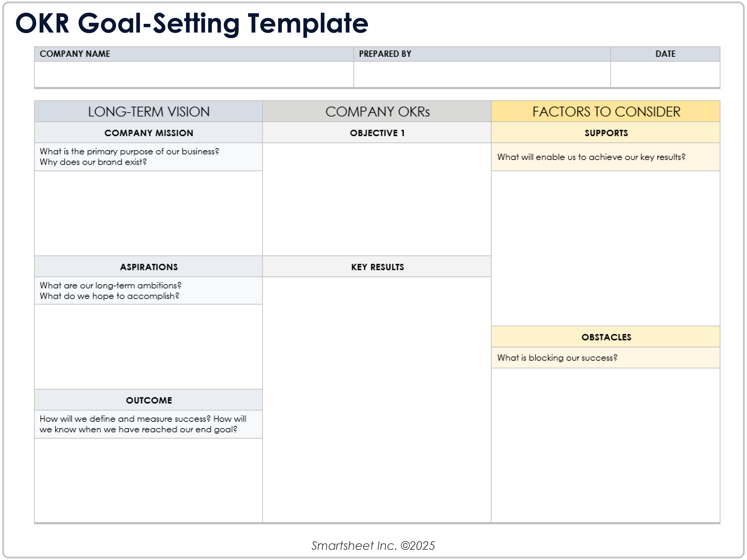Image resolution: width=747 pixels, height=560 pixels.
Task: Select the blank Date entry cell
Action: (665, 74)
